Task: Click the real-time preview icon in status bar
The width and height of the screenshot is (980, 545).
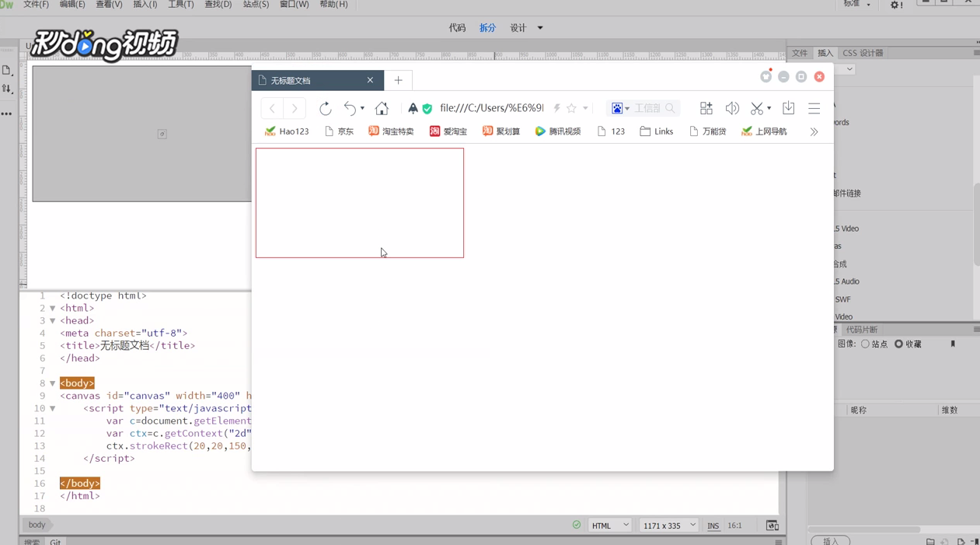Action: point(772,526)
